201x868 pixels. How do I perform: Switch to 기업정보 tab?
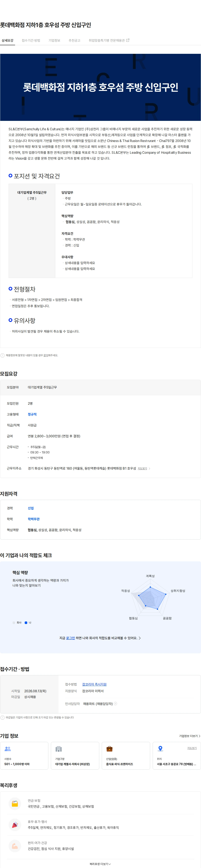click(x=54, y=40)
